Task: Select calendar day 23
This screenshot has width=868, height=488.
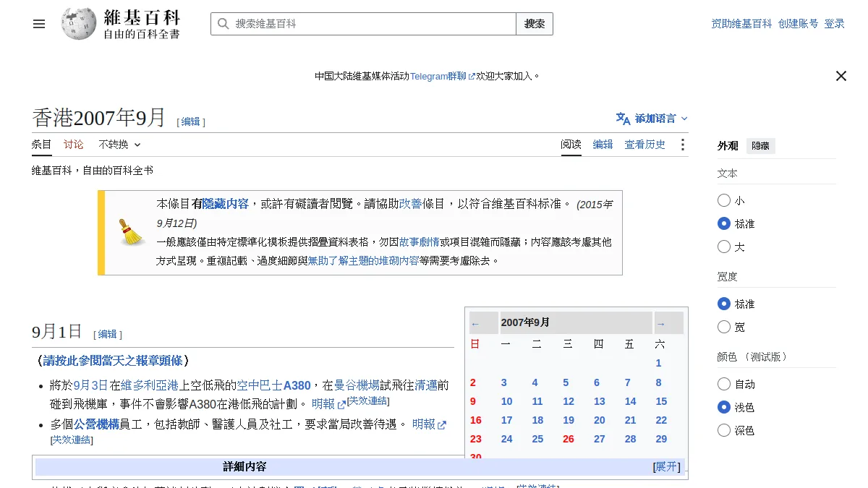Action: [x=475, y=439]
